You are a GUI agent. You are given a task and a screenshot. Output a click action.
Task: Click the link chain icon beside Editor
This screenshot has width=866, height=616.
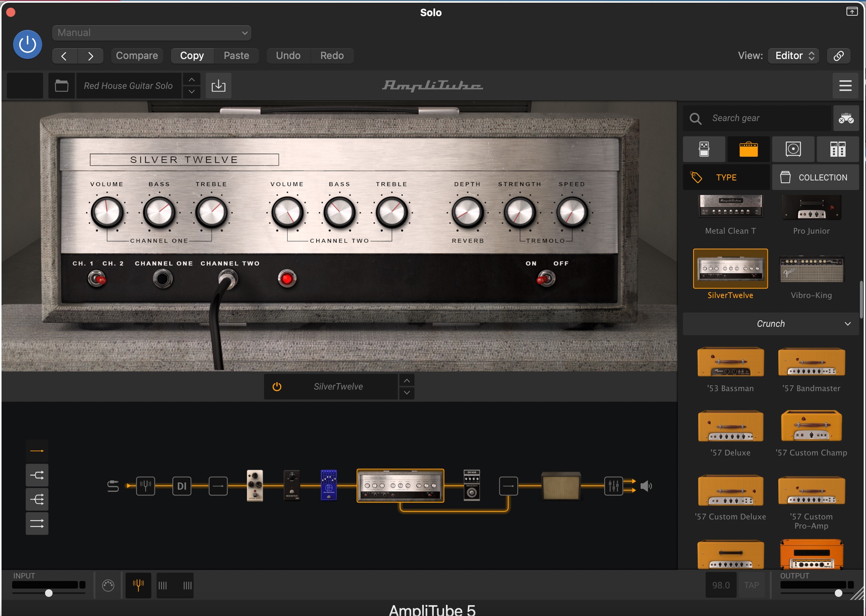pos(838,56)
